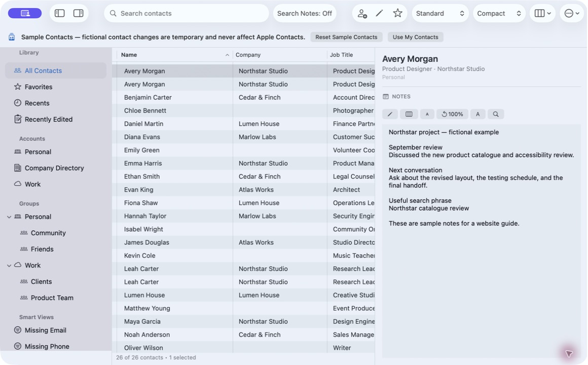Open the Compact density dropdown
The image size is (588, 365).
click(x=499, y=13)
